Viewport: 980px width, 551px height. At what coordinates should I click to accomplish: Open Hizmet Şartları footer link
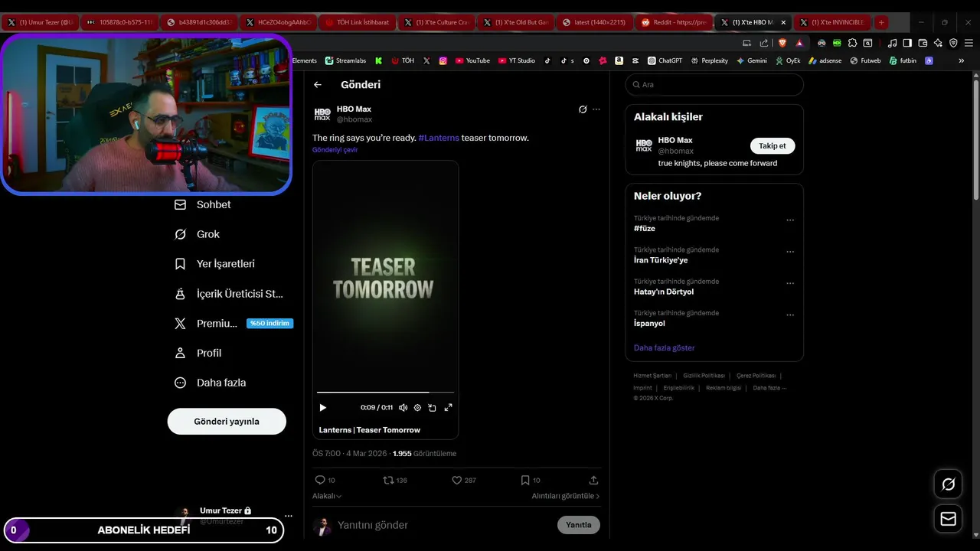pos(652,376)
